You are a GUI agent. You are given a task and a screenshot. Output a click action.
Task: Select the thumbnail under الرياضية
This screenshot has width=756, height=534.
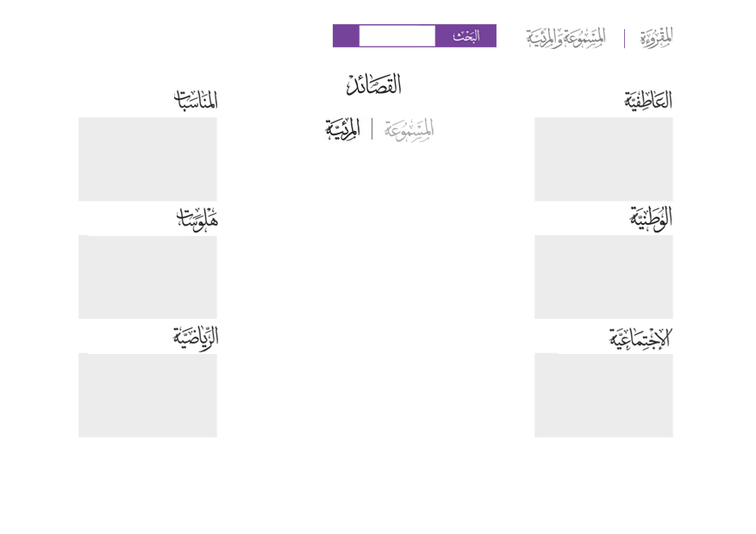point(147,394)
